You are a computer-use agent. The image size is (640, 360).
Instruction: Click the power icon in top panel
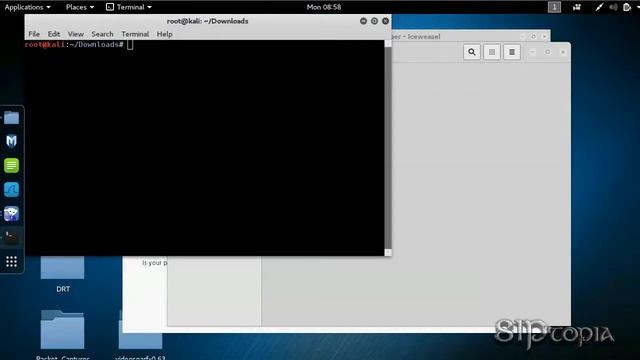pyautogui.click(x=627, y=7)
